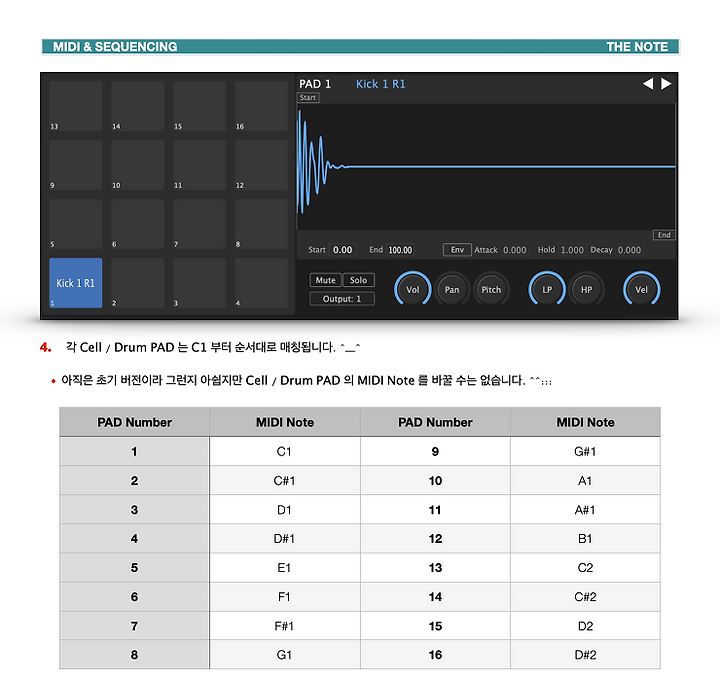The image size is (720, 680).
Task: Click the D2 table cell
Action: [x=585, y=626]
